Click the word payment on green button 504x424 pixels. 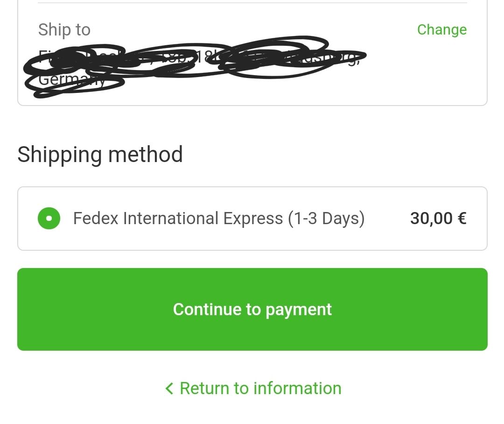pyautogui.click(x=299, y=310)
